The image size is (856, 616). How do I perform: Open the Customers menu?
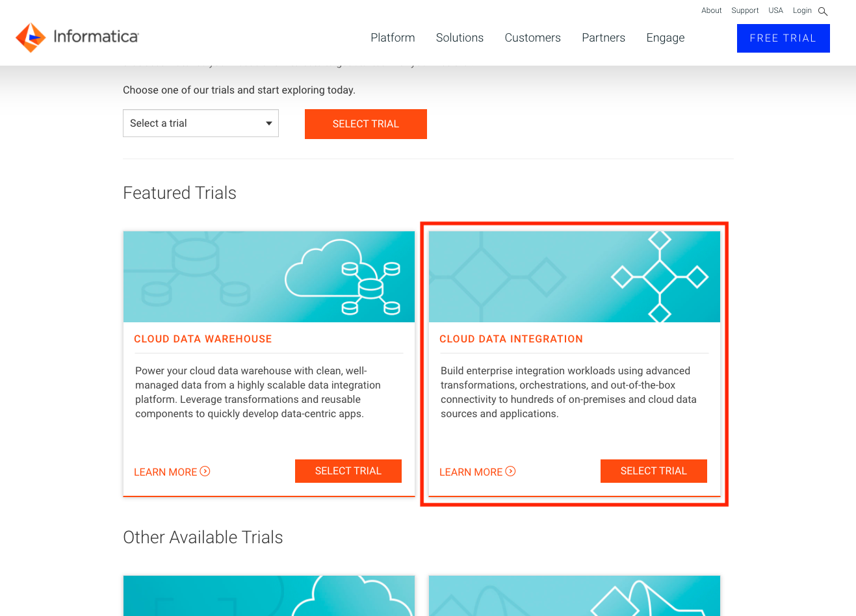[x=532, y=38]
